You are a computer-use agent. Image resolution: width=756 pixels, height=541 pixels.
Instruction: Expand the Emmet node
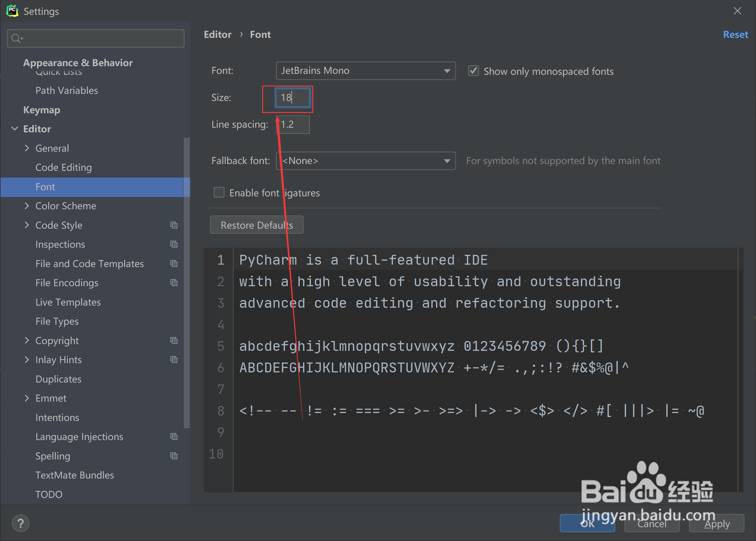coord(27,398)
